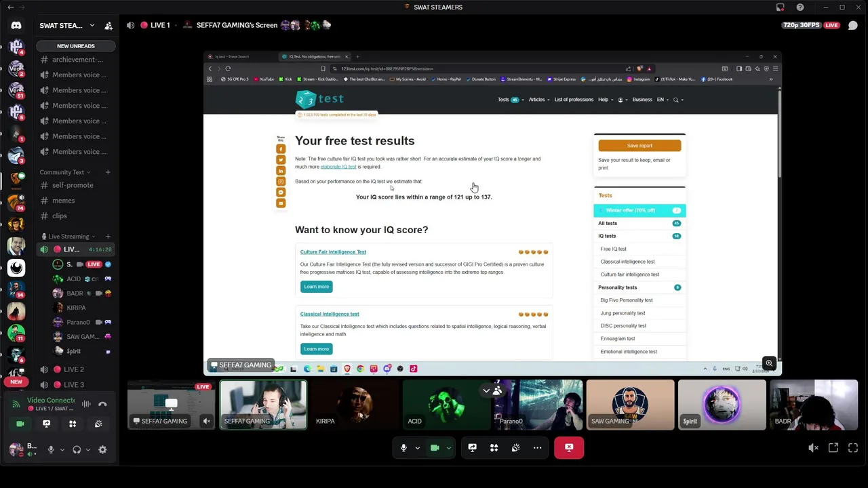Toggle camera in the call control bar

click(435, 447)
